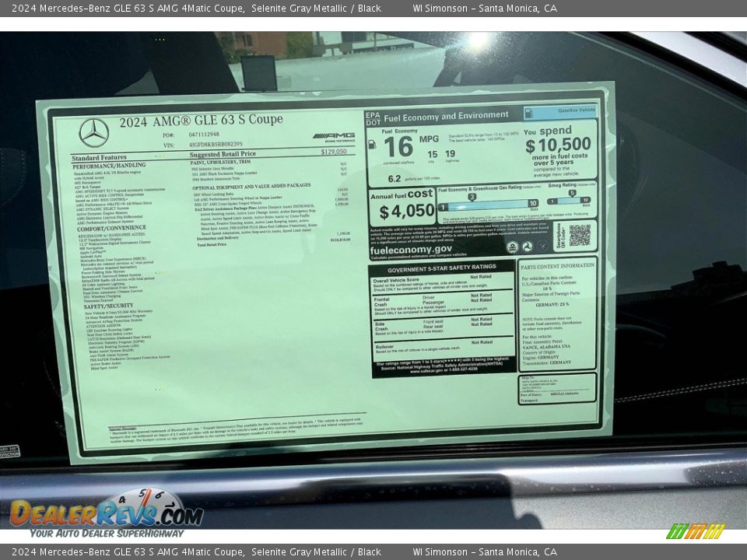747x560 pixels.
Task: Click the '$4,050' annual fuel cost
Action: click(x=407, y=211)
